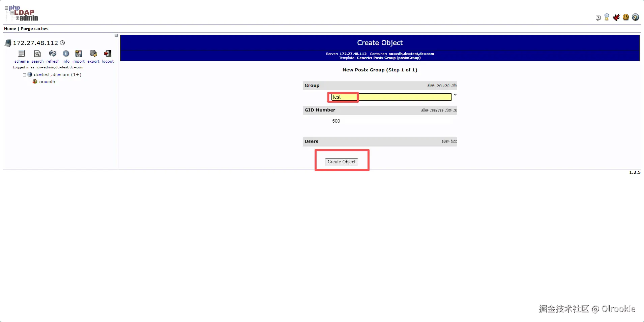Open server info icon
Viewport: 644px width, 322px height.
coord(66,54)
